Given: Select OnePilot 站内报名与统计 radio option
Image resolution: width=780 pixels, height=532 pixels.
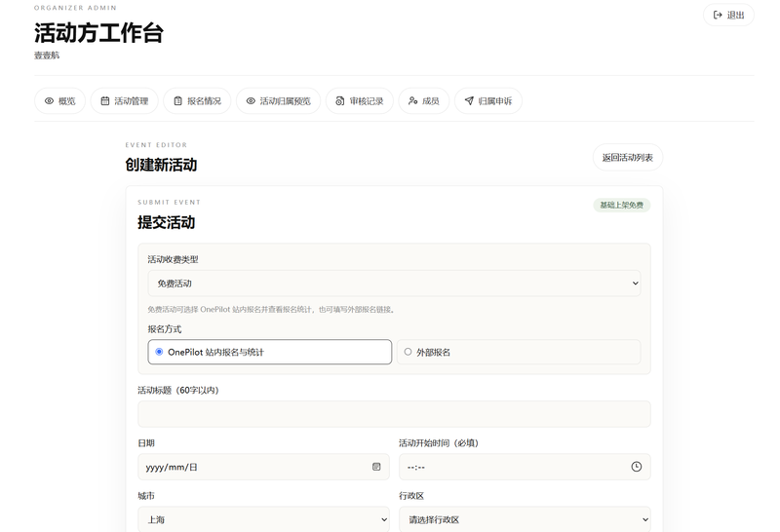Looking at the screenshot, I should 270,352.
